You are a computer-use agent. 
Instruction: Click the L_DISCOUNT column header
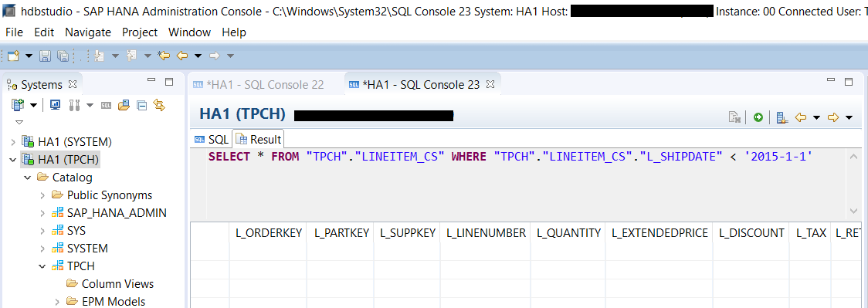[x=751, y=233]
